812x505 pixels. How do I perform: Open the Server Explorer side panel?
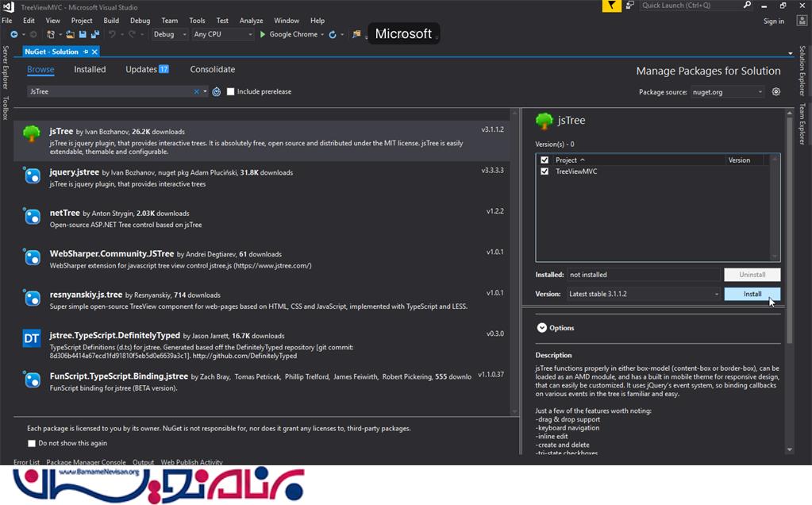click(6, 67)
